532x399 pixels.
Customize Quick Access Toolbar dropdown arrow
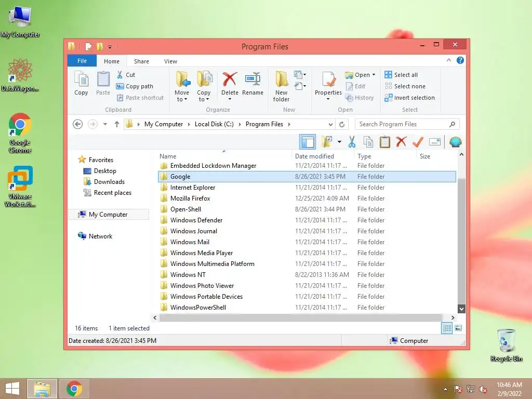point(110,47)
